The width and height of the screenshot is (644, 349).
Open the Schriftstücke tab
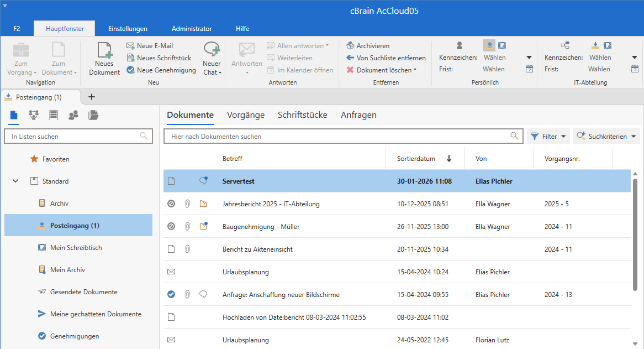tap(302, 115)
